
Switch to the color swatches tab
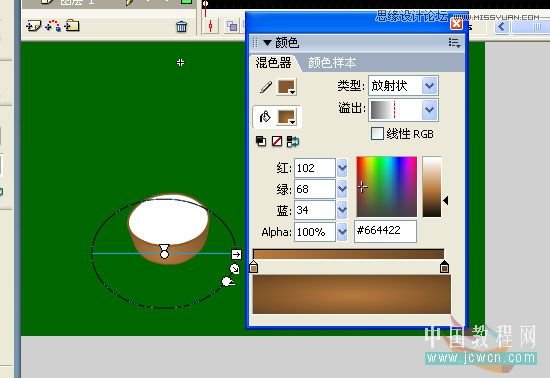(332, 63)
